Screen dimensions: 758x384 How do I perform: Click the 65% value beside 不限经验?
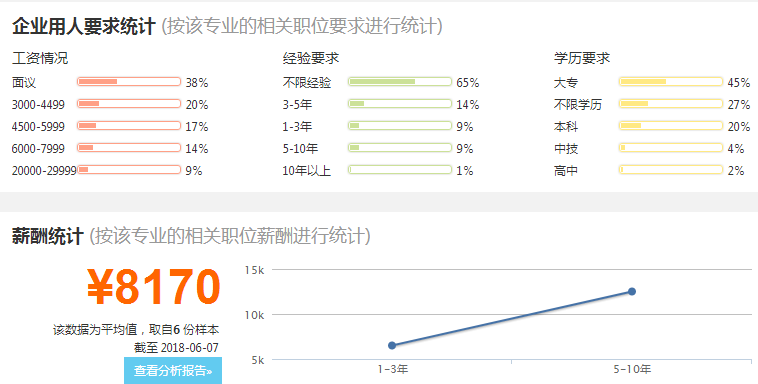coord(468,83)
